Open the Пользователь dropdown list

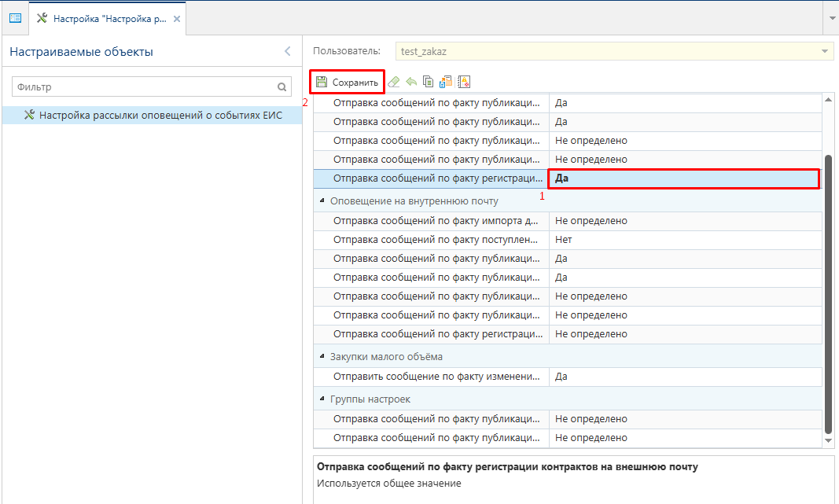click(x=825, y=52)
